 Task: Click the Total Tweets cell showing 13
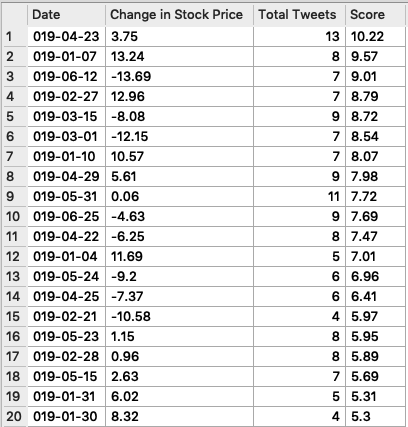click(299, 37)
